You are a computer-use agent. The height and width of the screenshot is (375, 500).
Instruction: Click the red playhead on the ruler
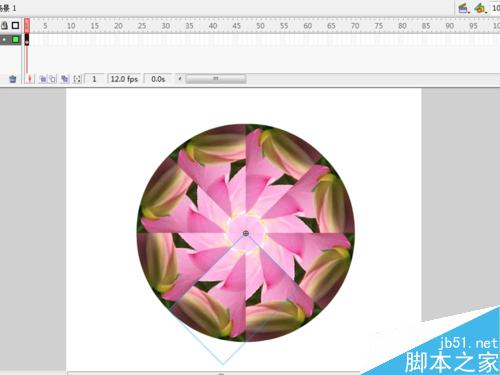[27, 25]
